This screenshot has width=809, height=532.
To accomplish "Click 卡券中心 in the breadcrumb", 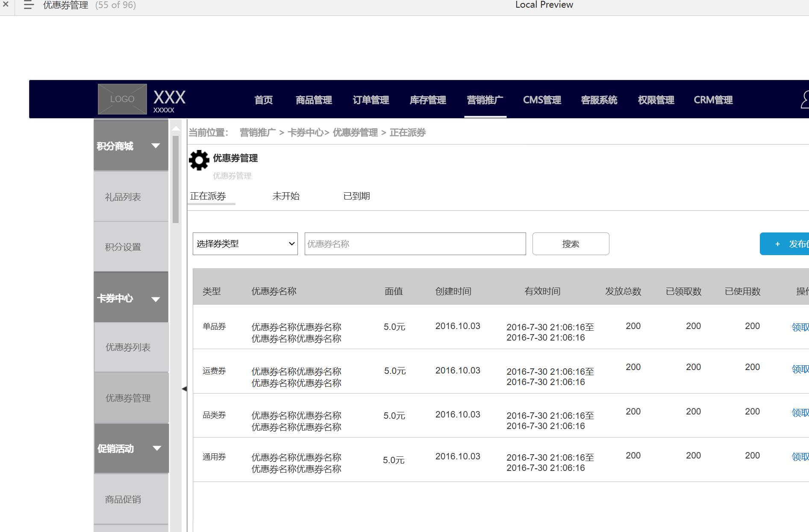I will click(x=306, y=133).
